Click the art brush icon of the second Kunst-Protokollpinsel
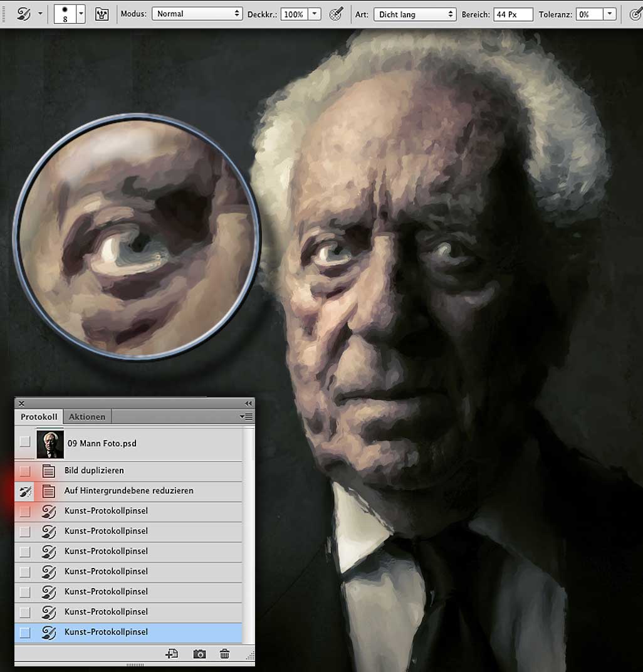This screenshot has width=643, height=672. tap(49, 531)
